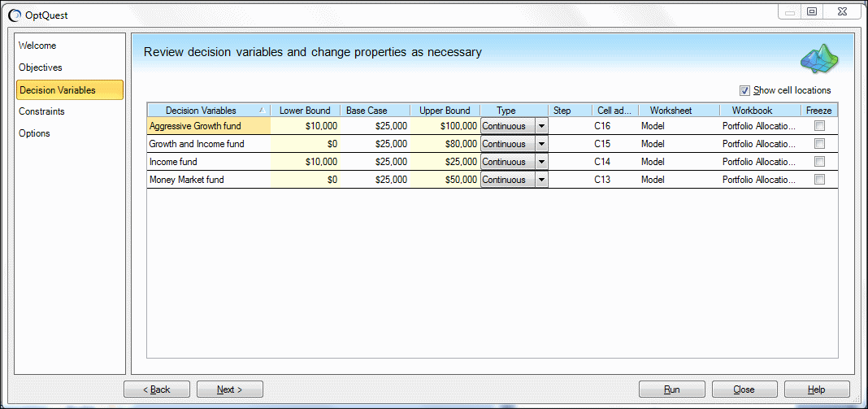Click cell address C16

click(615, 126)
